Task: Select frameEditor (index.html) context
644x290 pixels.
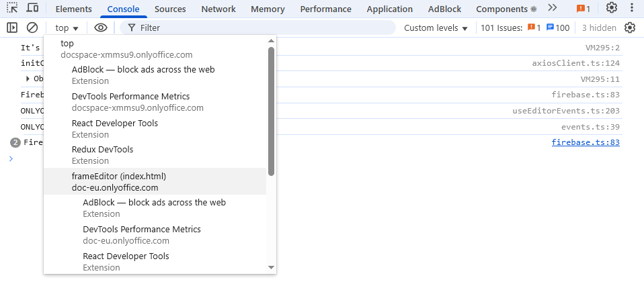Action: [x=155, y=181]
